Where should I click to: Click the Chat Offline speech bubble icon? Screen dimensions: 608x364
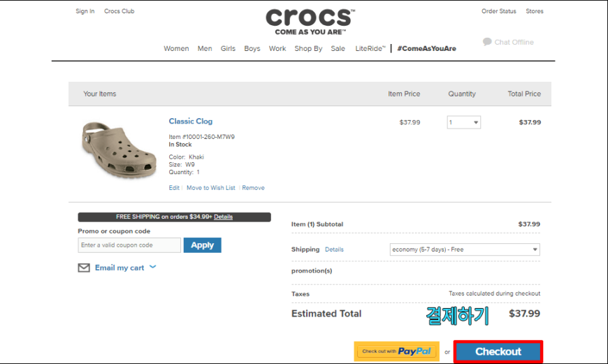click(x=487, y=42)
